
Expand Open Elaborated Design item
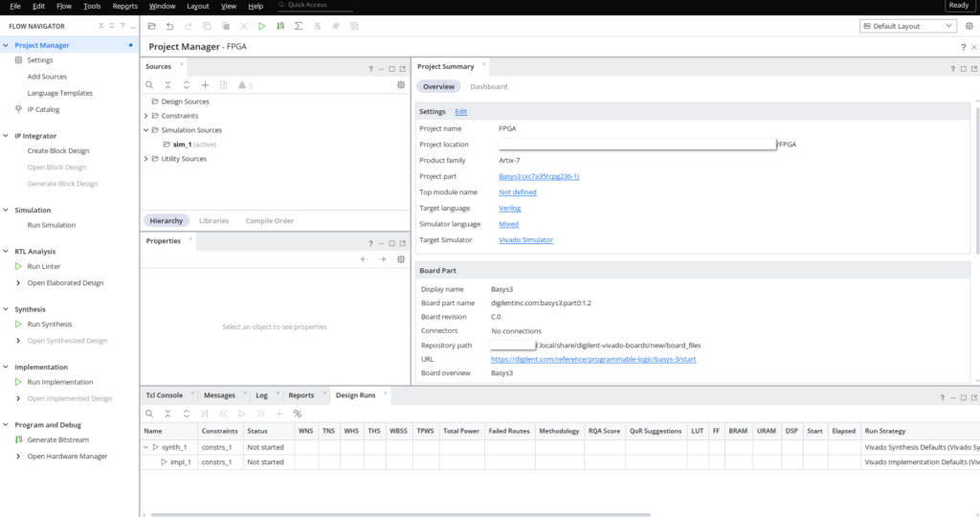click(18, 282)
